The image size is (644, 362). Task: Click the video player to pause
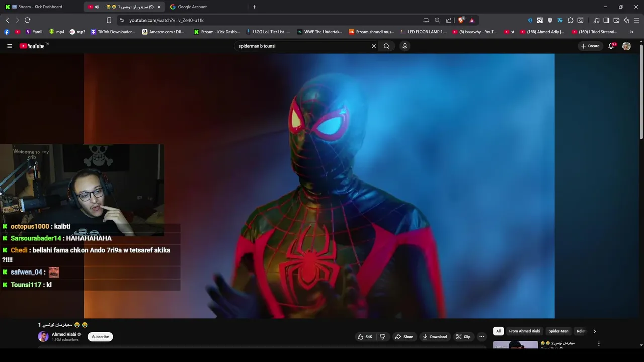pos(319,186)
